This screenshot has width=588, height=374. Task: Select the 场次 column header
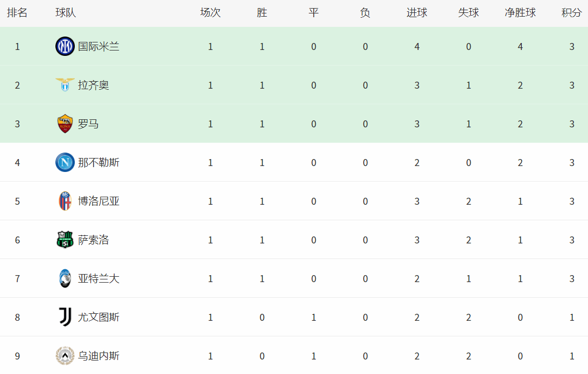point(210,13)
